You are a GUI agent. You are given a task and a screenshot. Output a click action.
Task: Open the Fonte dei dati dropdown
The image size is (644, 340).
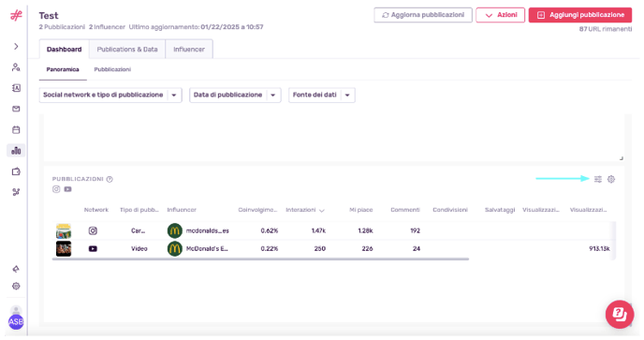coord(322,95)
